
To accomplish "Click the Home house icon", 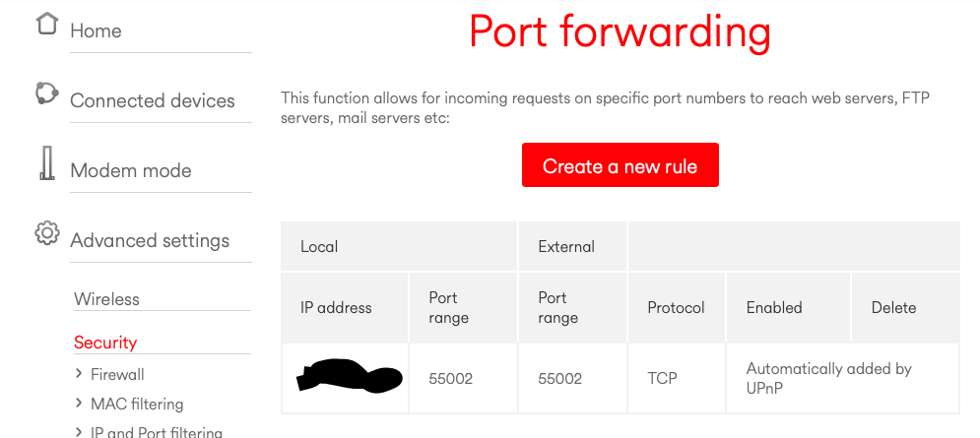I will coord(47,24).
